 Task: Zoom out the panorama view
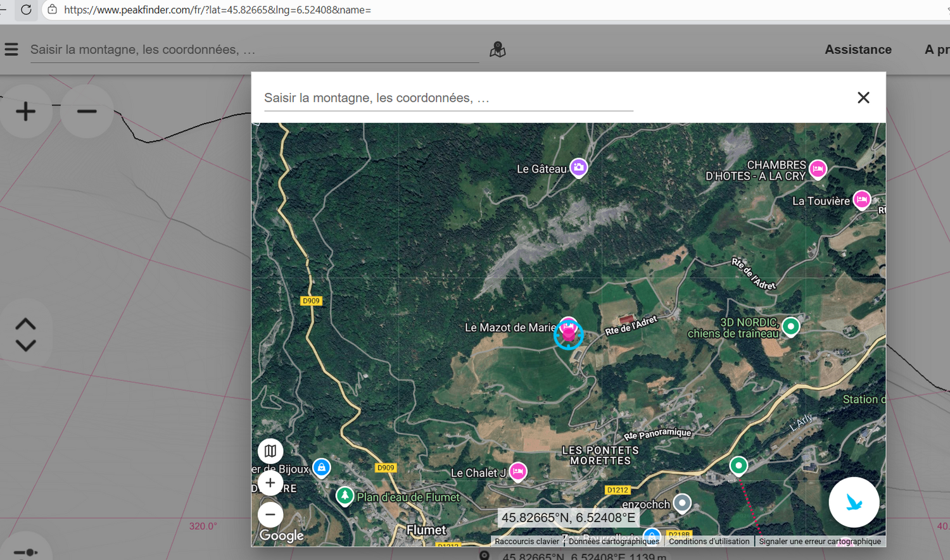87,111
